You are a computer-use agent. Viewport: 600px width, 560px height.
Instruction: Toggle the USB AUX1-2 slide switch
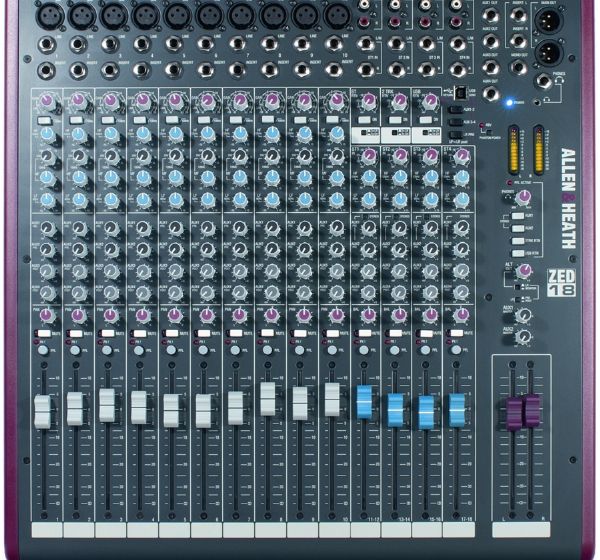(x=455, y=110)
